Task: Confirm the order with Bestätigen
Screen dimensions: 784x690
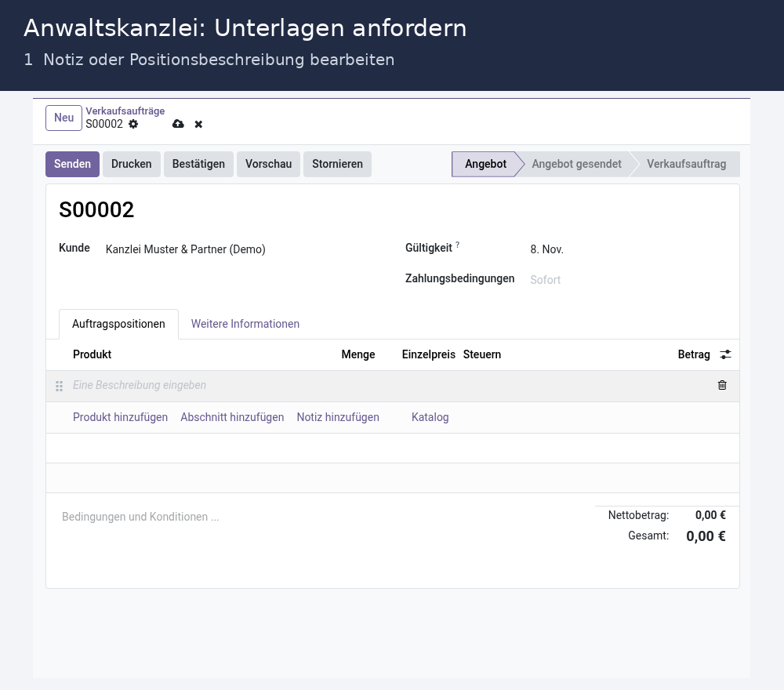Action: pos(198,164)
